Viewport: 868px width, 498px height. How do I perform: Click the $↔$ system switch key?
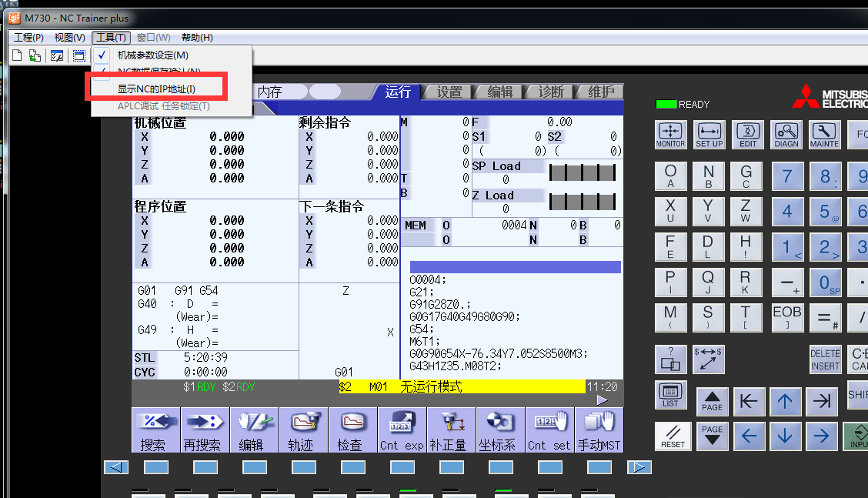(x=708, y=359)
